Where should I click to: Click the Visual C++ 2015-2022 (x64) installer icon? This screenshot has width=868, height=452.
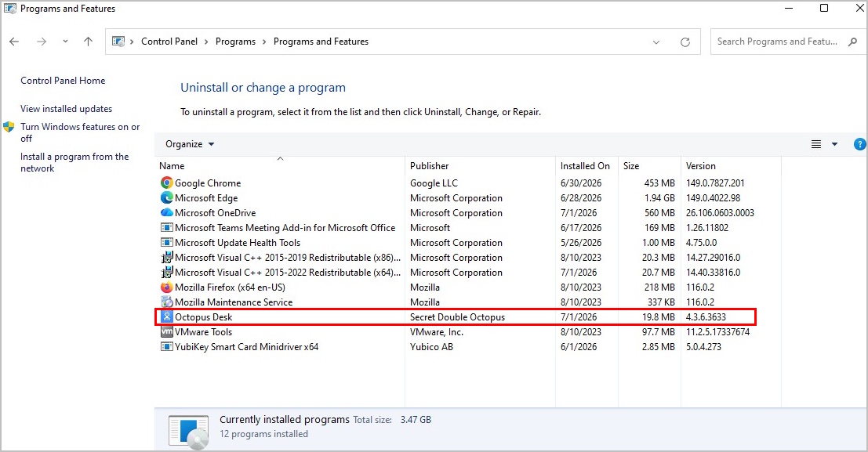click(x=167, y=272)
